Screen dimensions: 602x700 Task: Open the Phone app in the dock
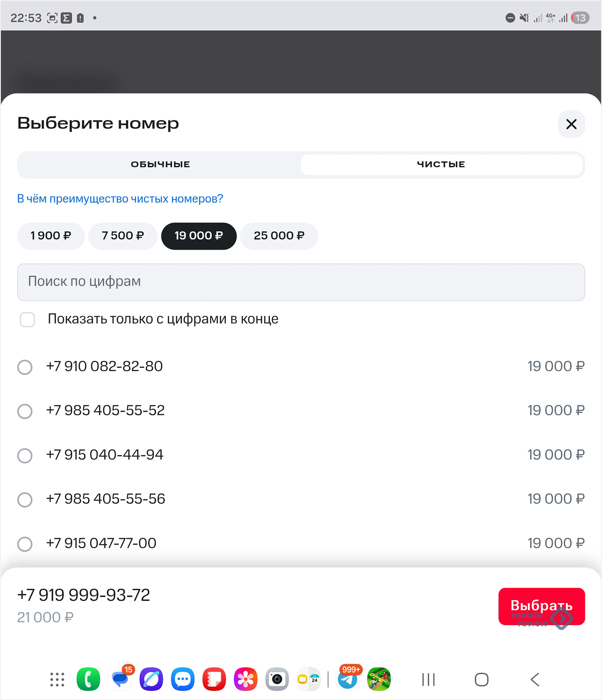(x=88, y=679)
